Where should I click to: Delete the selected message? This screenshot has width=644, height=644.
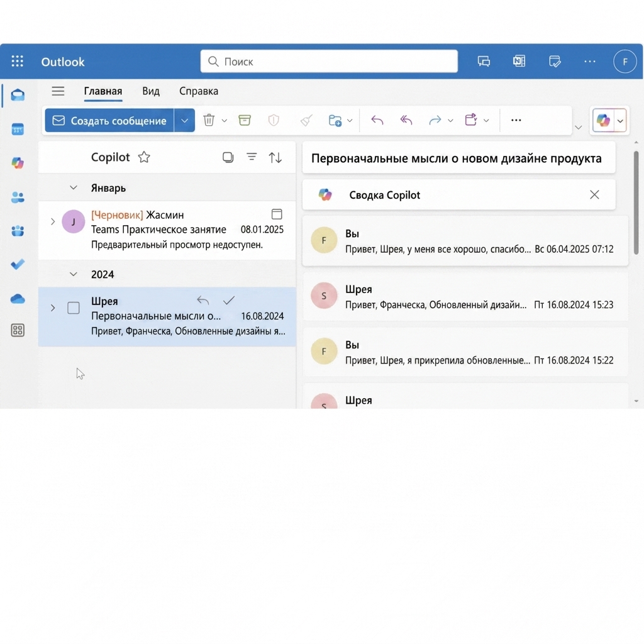pos(209,120)
